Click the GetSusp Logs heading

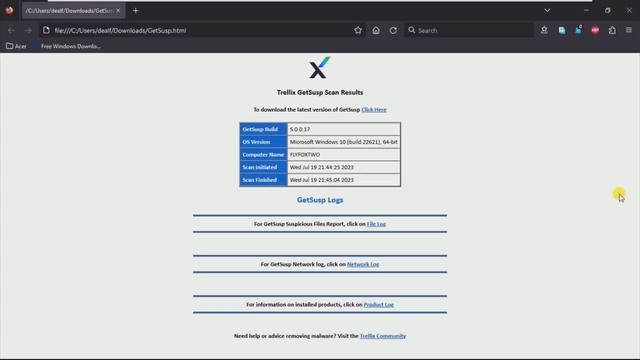coord(320,200)
